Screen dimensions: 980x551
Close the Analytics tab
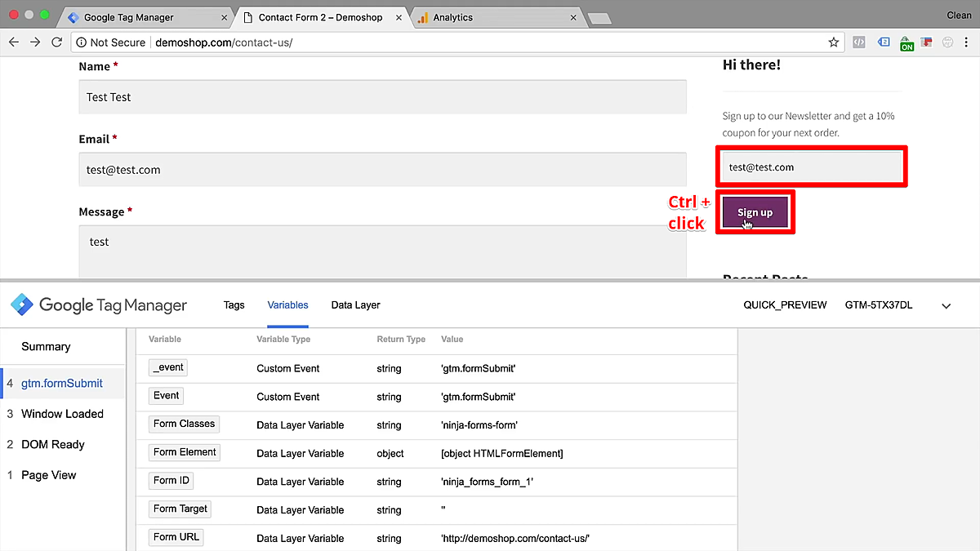click(574, 17)
